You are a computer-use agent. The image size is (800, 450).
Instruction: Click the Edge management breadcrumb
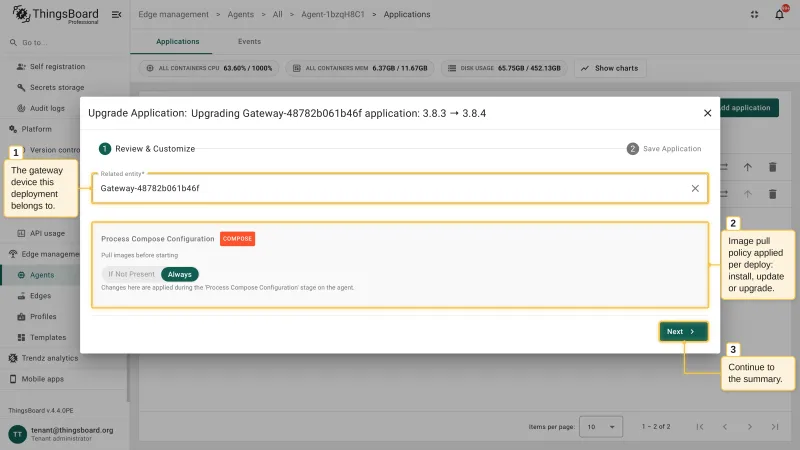[x=173, y=14]
